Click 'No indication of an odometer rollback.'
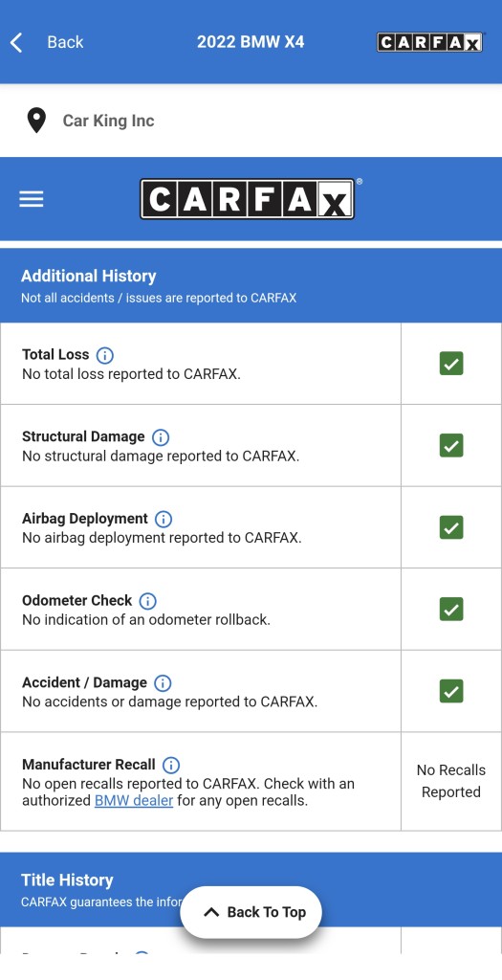The width and height of the screenshot is (502, 980). pyautogui.click(x=146, y=620)
